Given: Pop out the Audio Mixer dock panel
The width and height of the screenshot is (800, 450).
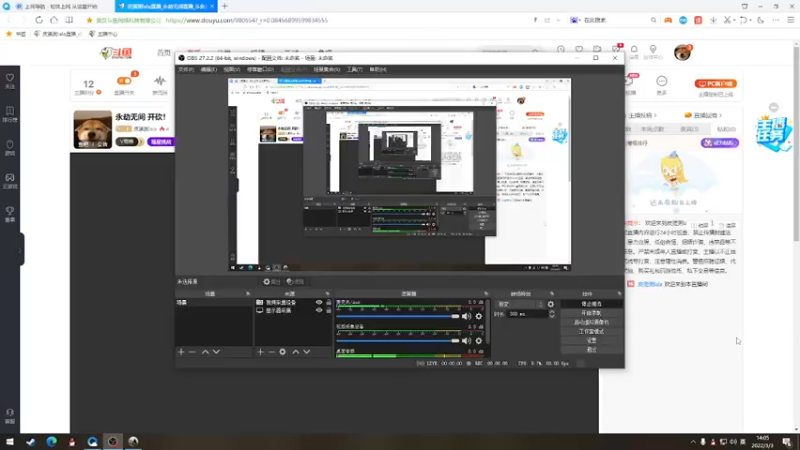Looking at the screenshot, I should click(486, 294).
